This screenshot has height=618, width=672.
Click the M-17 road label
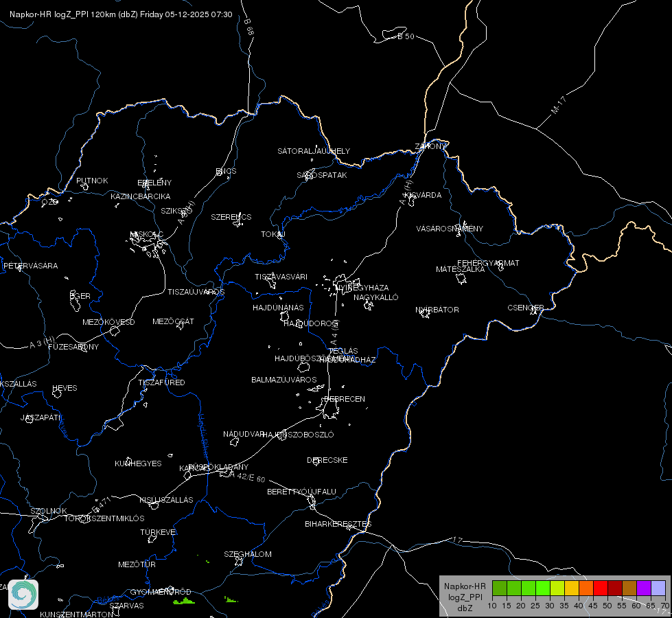(x=559, y=105)
